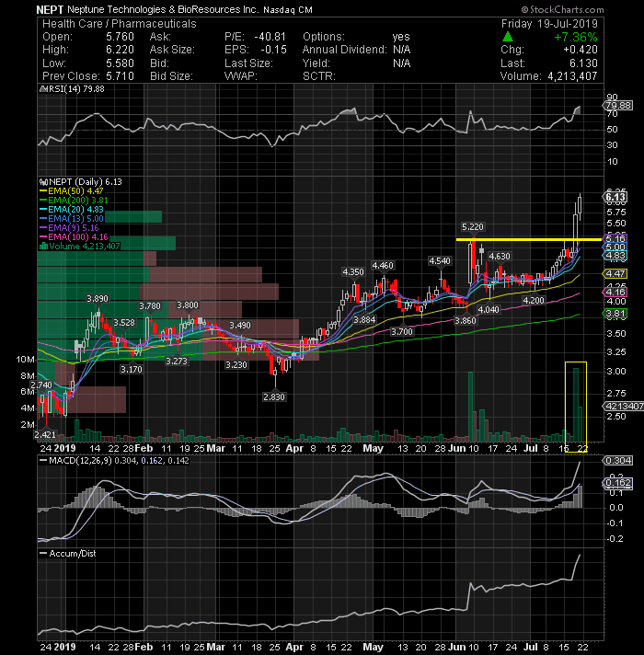Click the 0.162 MACD signal axis tag
Viewport: 644px width, 655px height.
click(x=618, y=483)
